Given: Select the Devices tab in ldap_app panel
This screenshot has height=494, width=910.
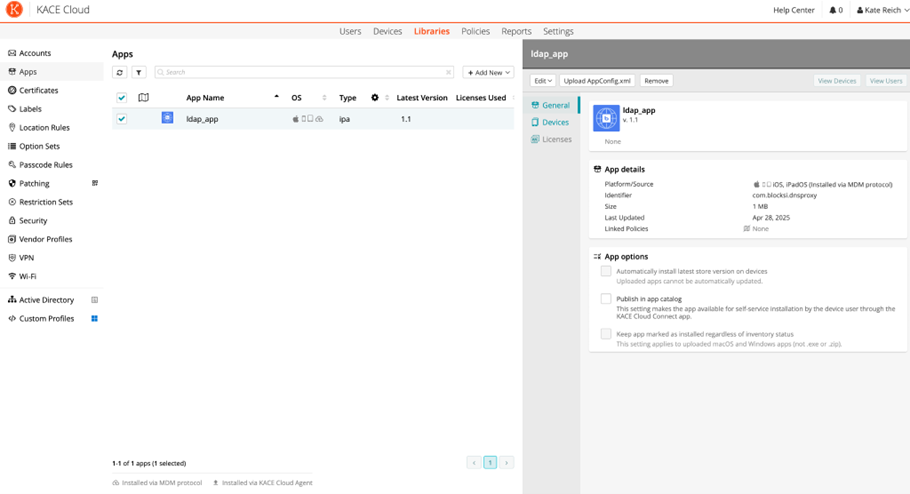Looking at the screenshot, I should point(550,122).
